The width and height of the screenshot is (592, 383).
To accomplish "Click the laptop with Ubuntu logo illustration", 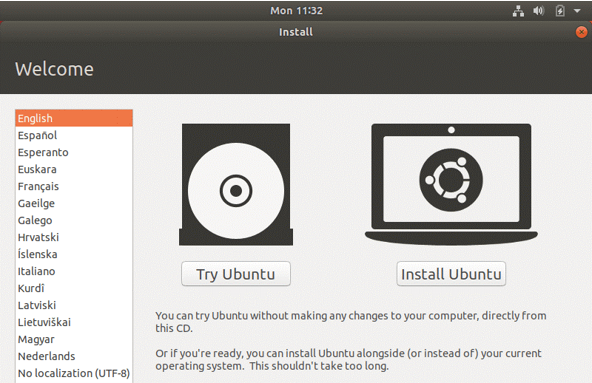I will pyautogui.click(x=451, y=184).
